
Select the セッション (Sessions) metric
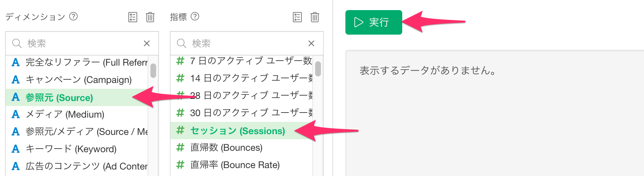[x=241, y=131]
